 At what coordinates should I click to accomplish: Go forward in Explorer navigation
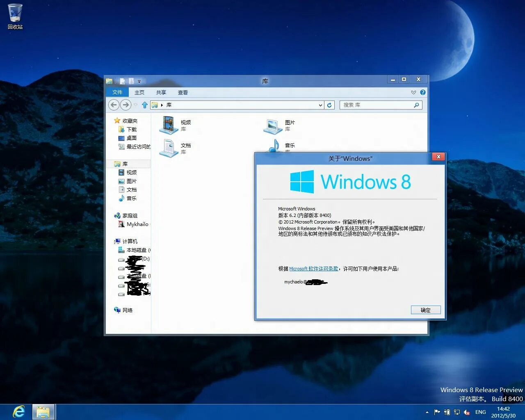pyautogui.click(x=126, y=105)
